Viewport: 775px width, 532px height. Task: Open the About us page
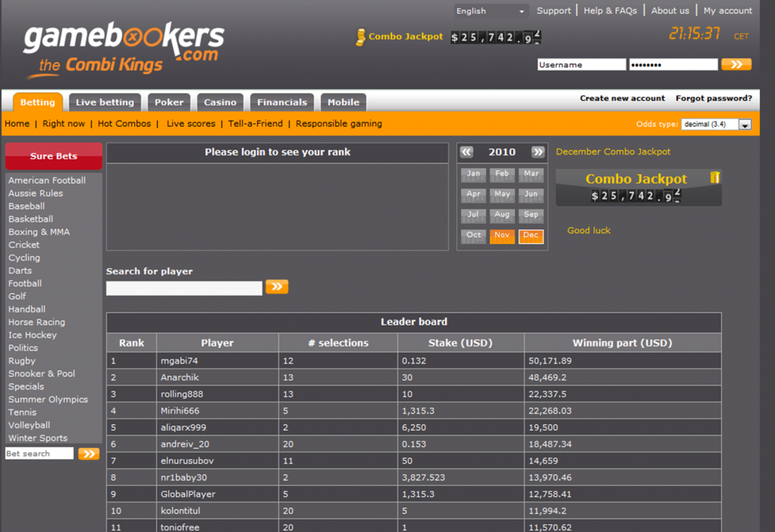(x=670, y=11)
